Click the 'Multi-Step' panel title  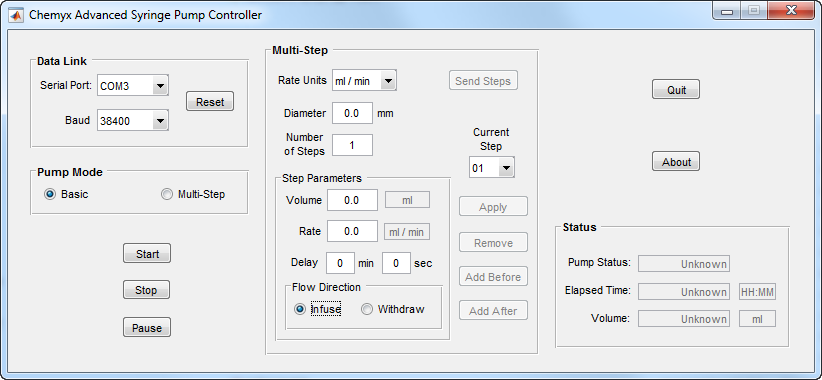[300, 50]
